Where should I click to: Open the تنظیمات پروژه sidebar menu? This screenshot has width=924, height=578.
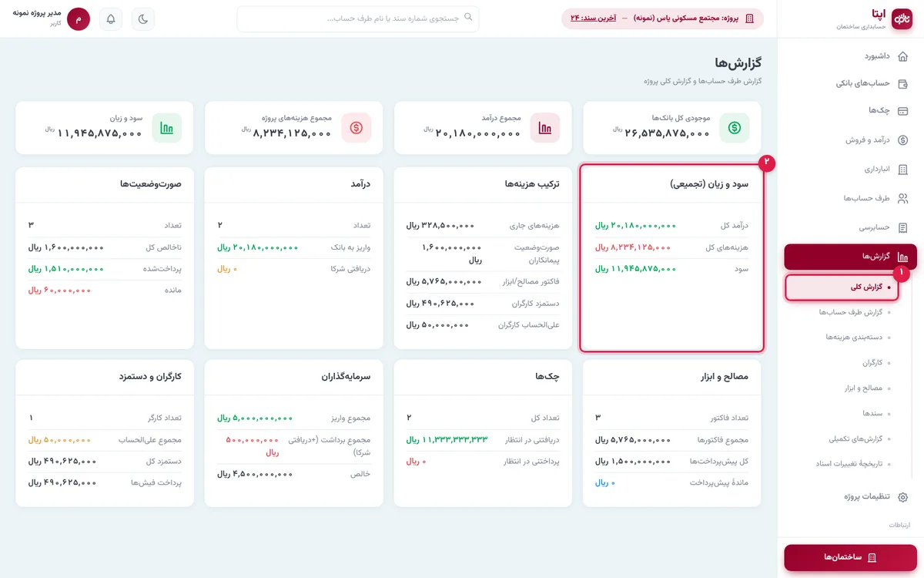click(851, 497)
